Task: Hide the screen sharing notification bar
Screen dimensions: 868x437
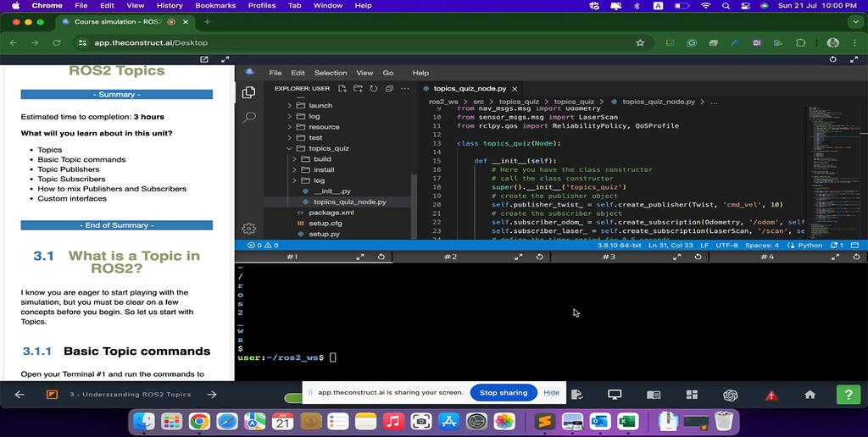Action: click(x=552, y=393)
